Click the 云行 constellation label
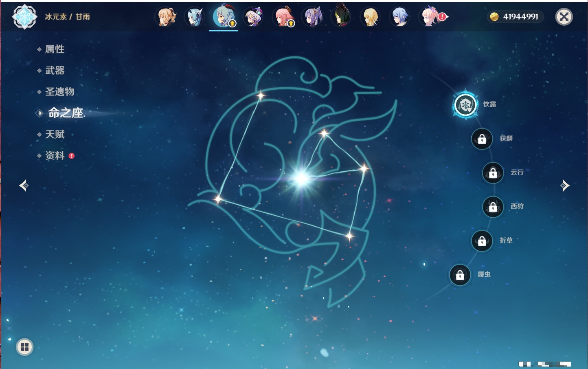The width and height of the screenshot is (588, 369). pos(517,172)
